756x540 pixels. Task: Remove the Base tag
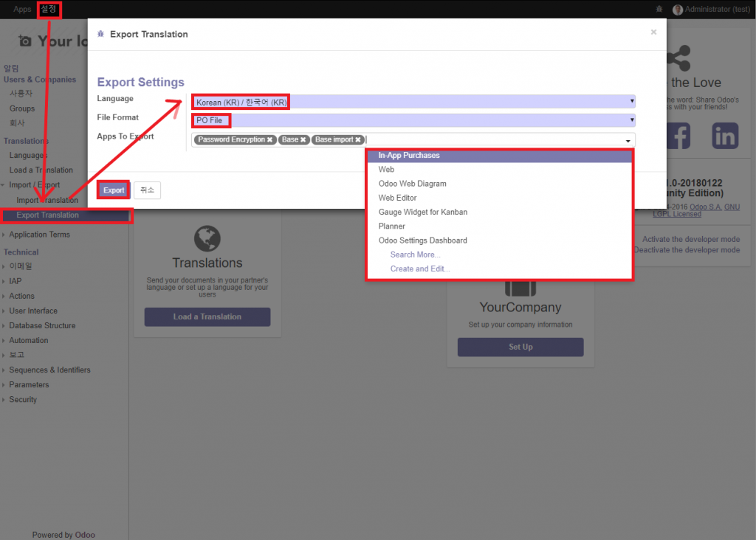click(303, 139)
